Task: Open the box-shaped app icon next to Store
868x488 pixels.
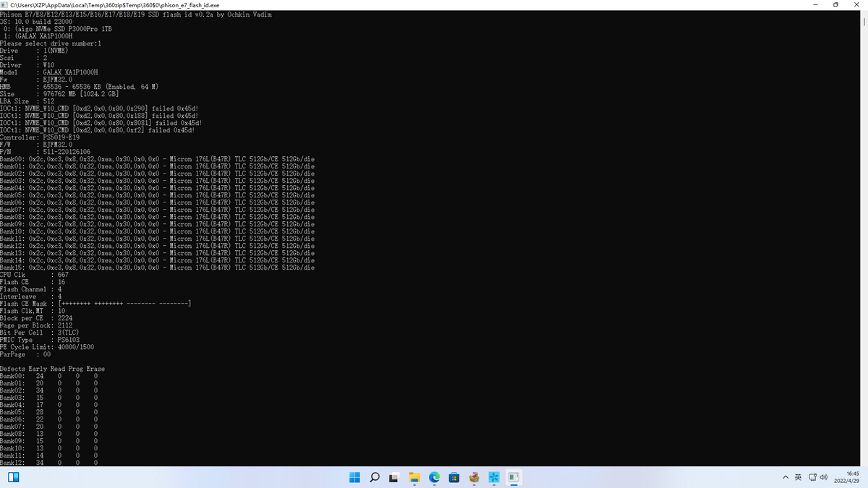Action: pos(475,477)
